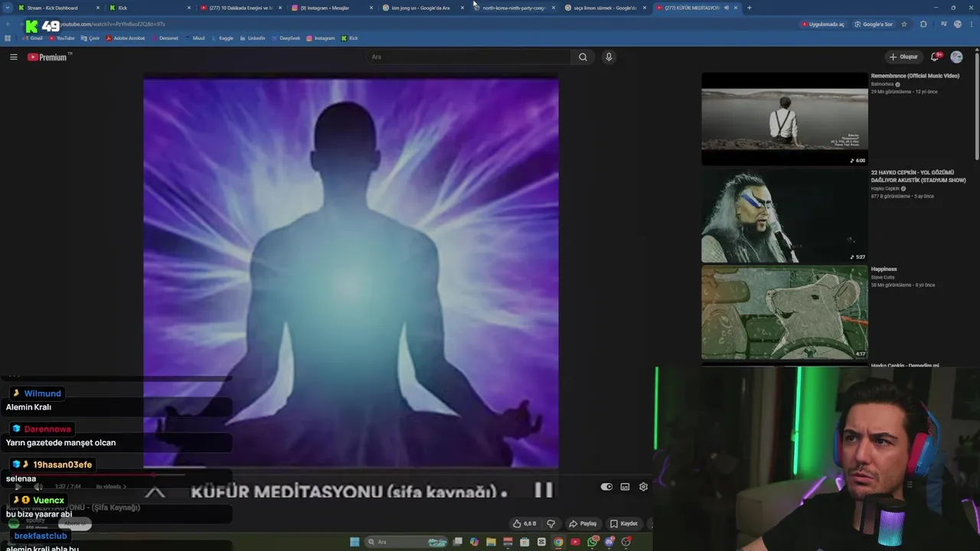Dislike the video with thumbs-down icon
This screenshot has width=980, height=551.
[550, 523]
